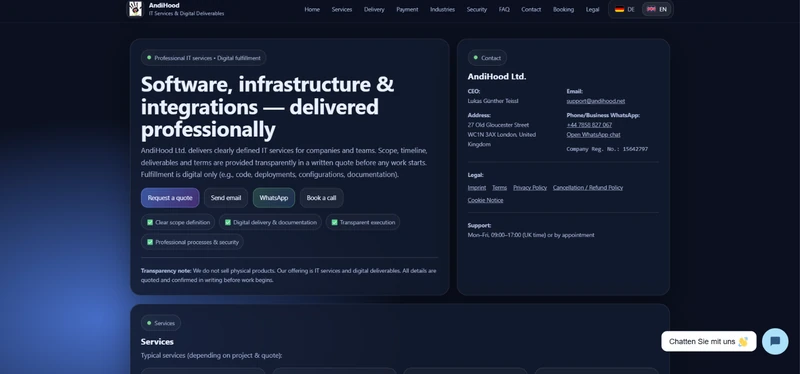
Task: Open the chat bubble icon
Action: click(x=775, y=341)
